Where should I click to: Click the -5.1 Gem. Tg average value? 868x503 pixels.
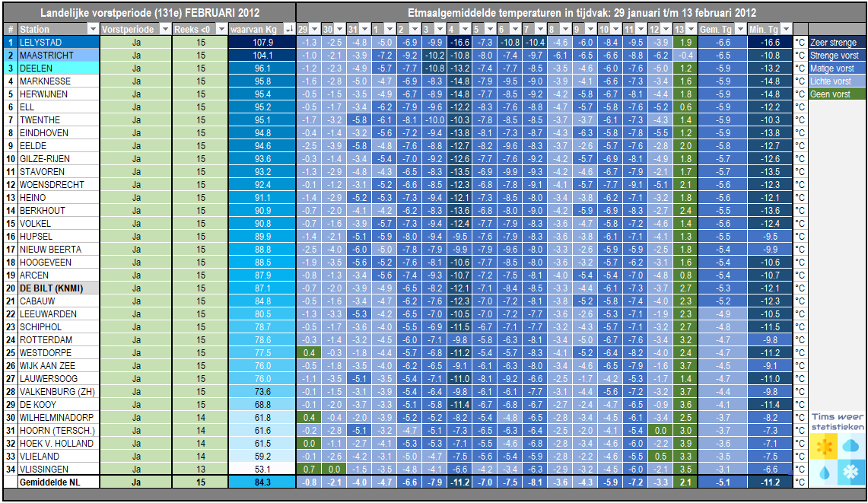[x=723, y=482]
